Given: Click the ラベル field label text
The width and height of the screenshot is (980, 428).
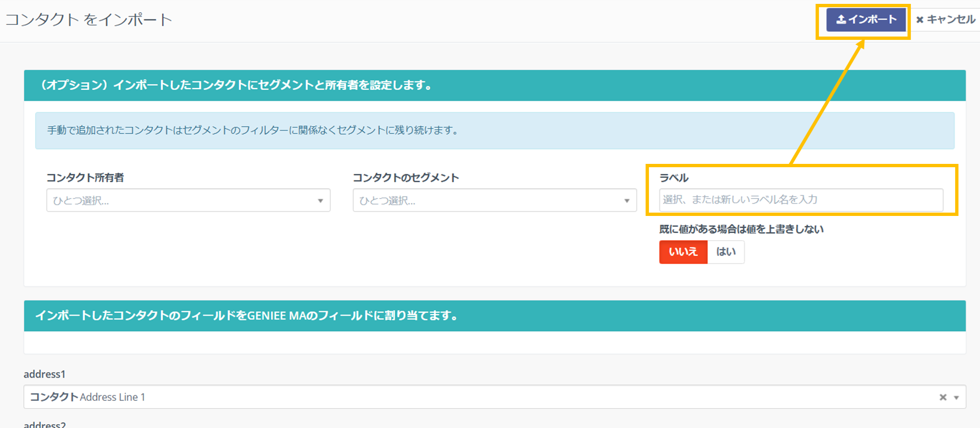Looking at the screenshot, I should pyautogui.click(x=673, y=178).
